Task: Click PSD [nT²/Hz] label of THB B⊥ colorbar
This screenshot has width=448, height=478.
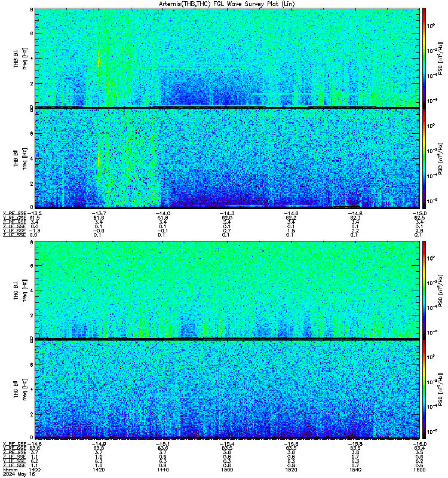Action: click(440, 58)
